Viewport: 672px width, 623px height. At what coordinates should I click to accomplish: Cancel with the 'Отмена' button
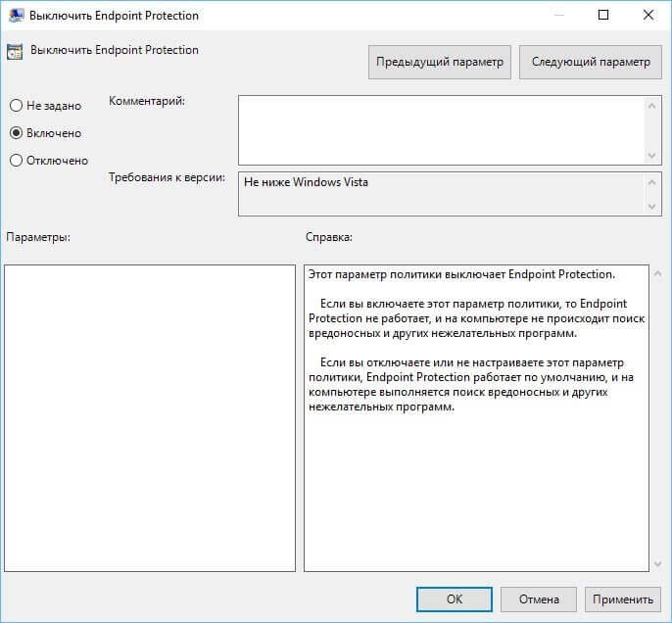(539, 599)
